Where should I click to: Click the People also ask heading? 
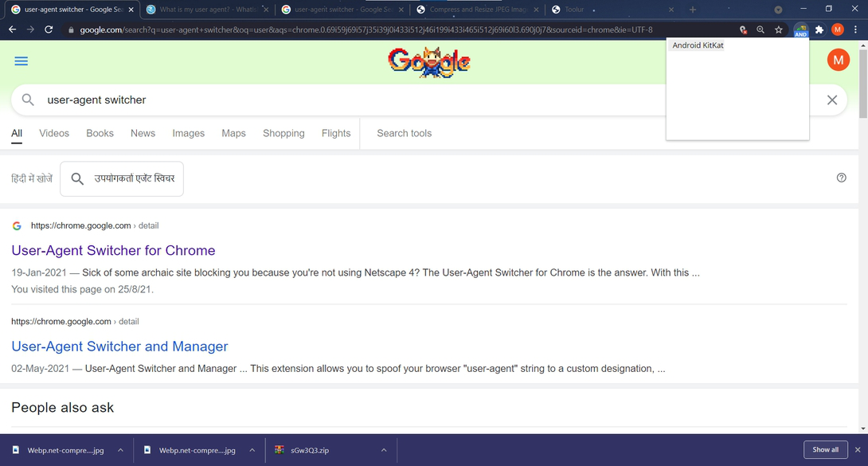pyautogui.click(x=63, y=407)
